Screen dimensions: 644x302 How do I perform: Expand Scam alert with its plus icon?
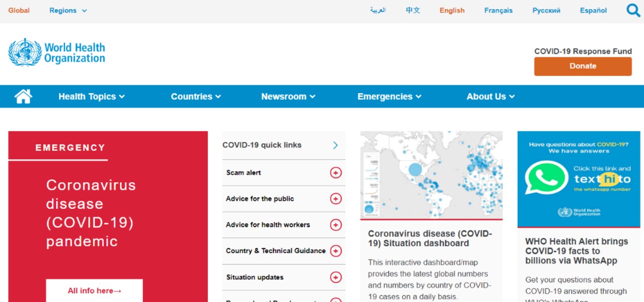pyautogui.click(x=336, y=173)
